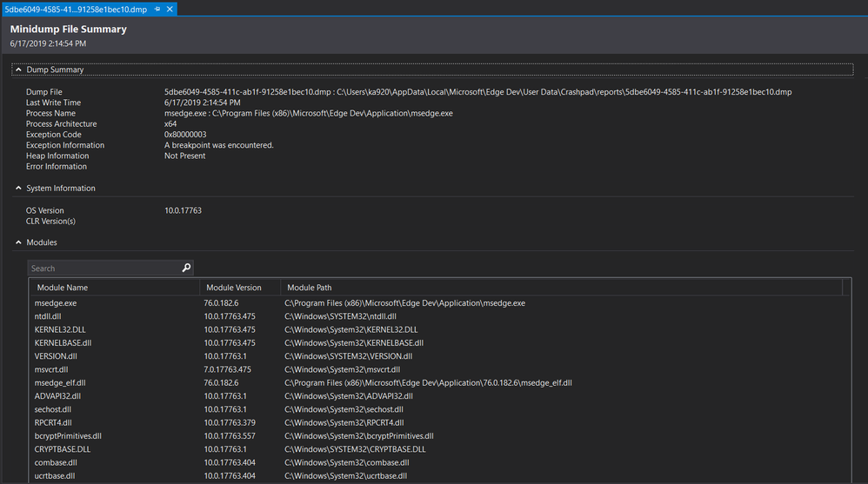The width and height of the screenshot is (868, 484).
Task: Select the msvcrt.dll module row
Action: tap(439, 369)
